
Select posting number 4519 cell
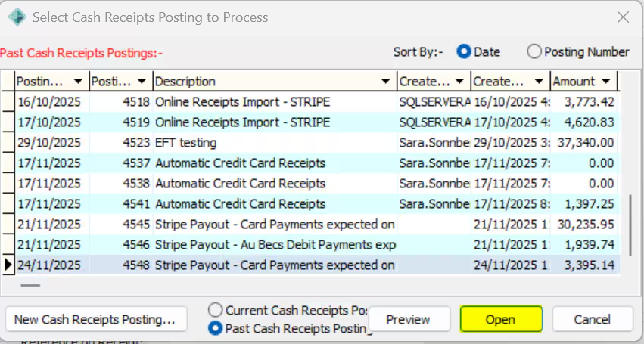[121, 122]
